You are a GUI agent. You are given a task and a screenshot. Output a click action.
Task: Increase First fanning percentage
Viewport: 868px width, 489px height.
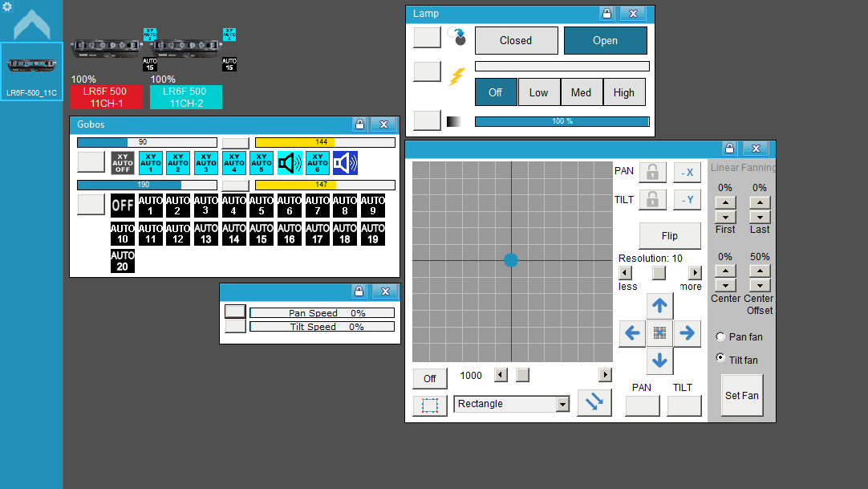click(x=725, y=202)
